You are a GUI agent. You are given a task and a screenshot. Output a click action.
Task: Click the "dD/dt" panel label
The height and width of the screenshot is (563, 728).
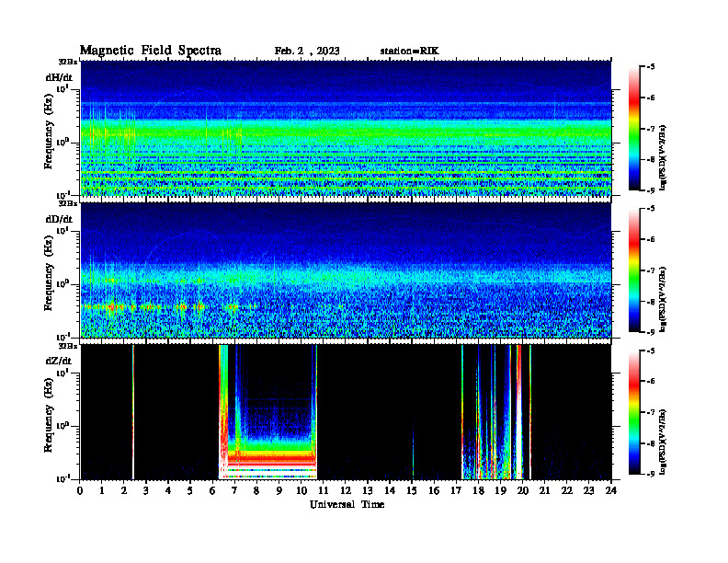click(x=59, y=219)
